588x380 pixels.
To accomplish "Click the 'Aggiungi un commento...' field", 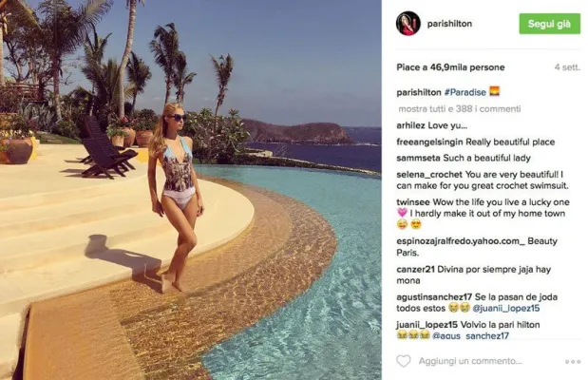I will tap(470, 361).
